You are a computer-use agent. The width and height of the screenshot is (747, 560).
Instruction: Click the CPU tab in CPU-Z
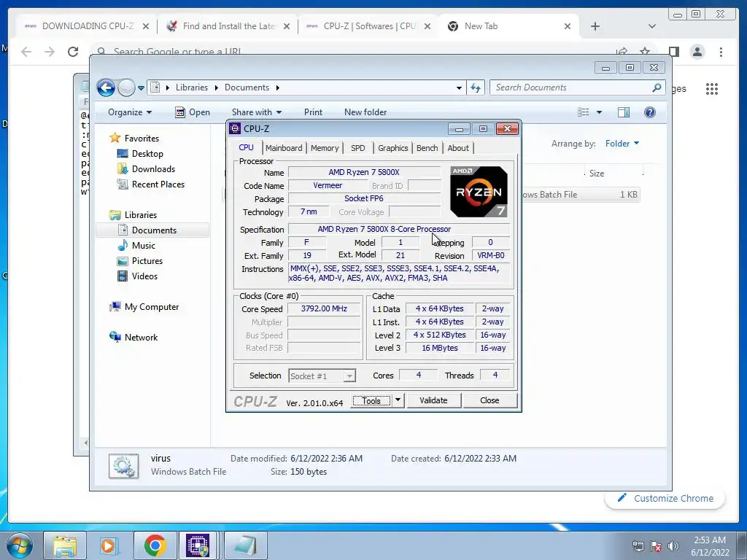point(247,147)
